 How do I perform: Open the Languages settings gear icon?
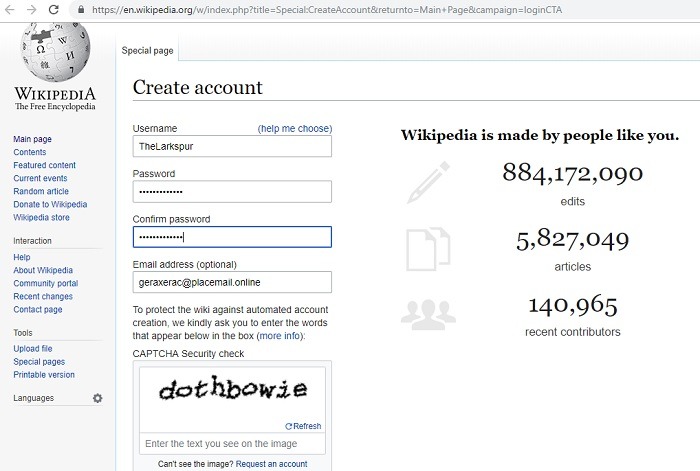[x=97, y=398]
